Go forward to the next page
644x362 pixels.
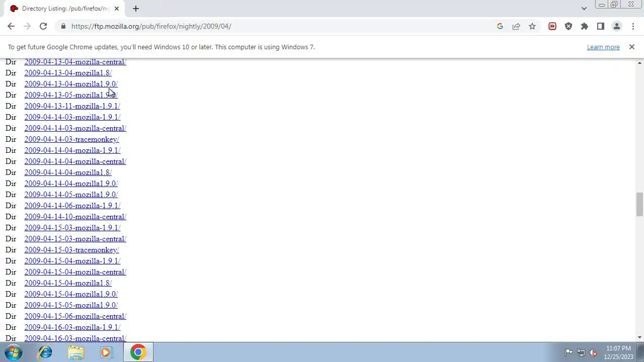(27, 26)
